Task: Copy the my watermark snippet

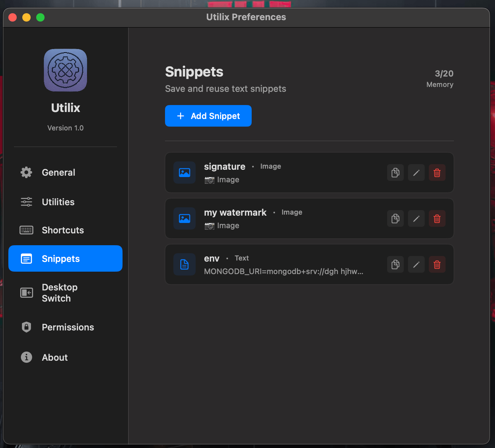Action: tap(395, 218)
